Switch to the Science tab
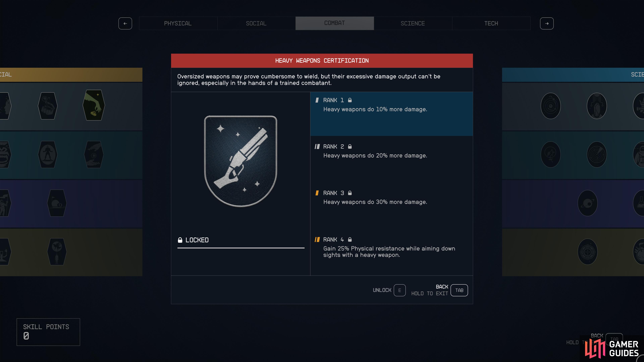Screen dimensions: 644x362 point(413,23)
